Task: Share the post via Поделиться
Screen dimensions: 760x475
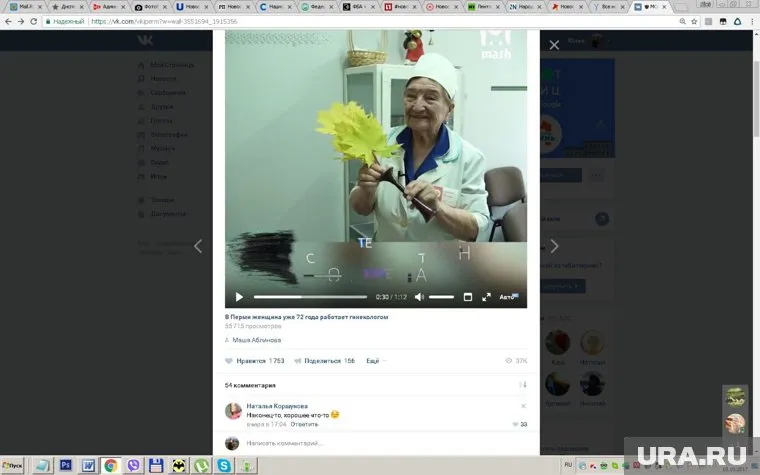Action: (x=324, y=361)
